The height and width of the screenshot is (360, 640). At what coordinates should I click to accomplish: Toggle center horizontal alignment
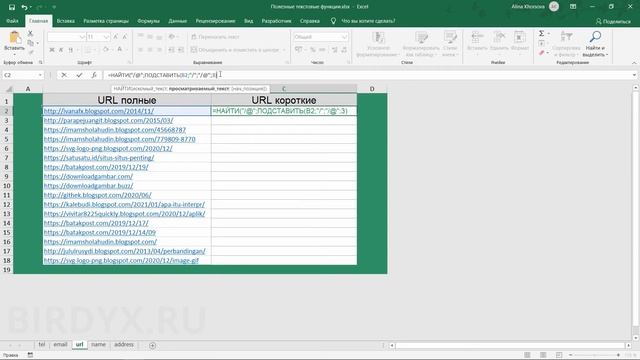(x=150, y=50)
